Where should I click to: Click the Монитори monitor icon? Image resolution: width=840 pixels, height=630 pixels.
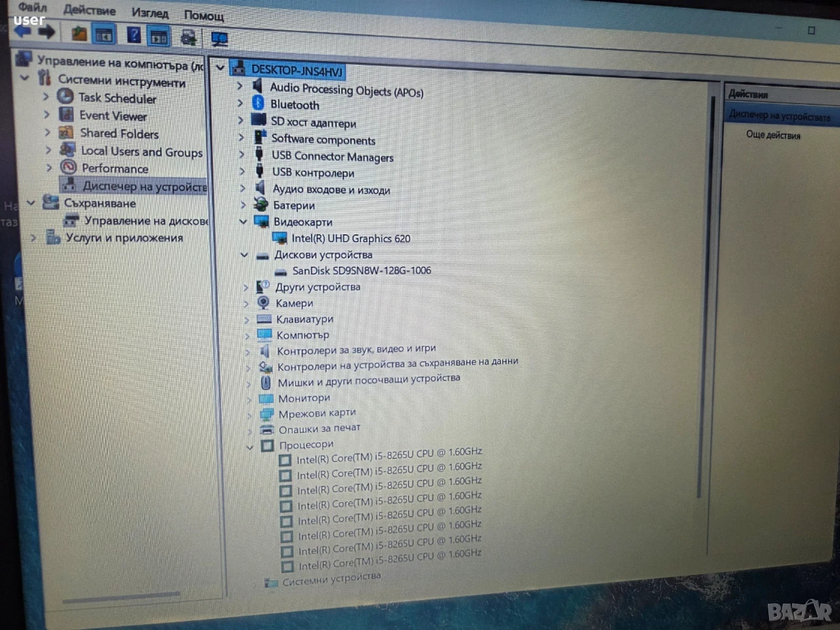pyautogui.click(x=266, y=398)
